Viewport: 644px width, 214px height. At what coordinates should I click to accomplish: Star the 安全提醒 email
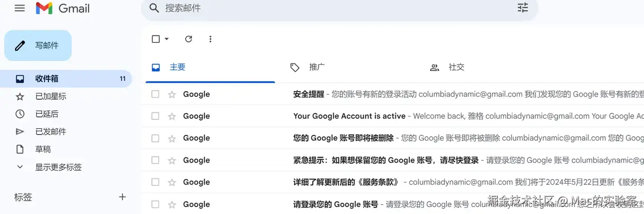172,94
